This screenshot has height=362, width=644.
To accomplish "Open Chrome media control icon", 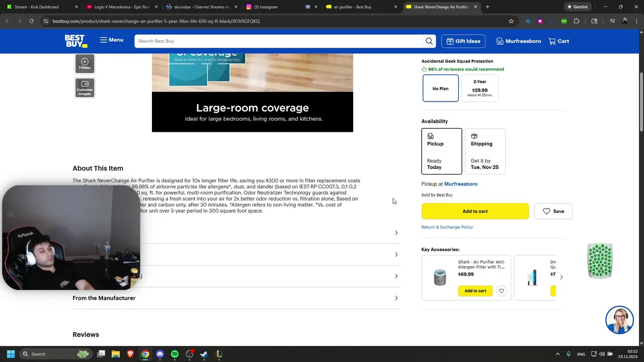I will click(612, 21).
